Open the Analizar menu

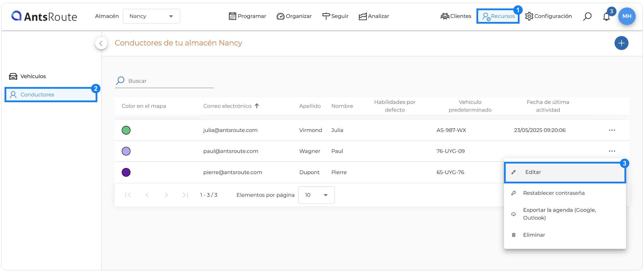click(x=374, y=16)
